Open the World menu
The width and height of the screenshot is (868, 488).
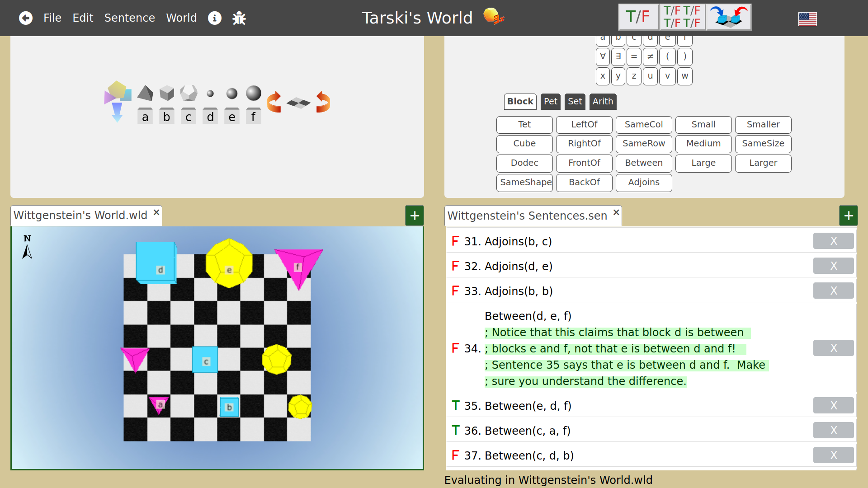pyautogui.click(x=181, y=18)
